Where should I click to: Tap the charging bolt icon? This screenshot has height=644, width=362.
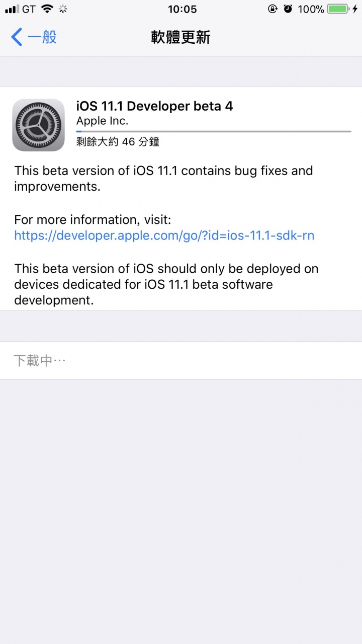tap(355, 9)
